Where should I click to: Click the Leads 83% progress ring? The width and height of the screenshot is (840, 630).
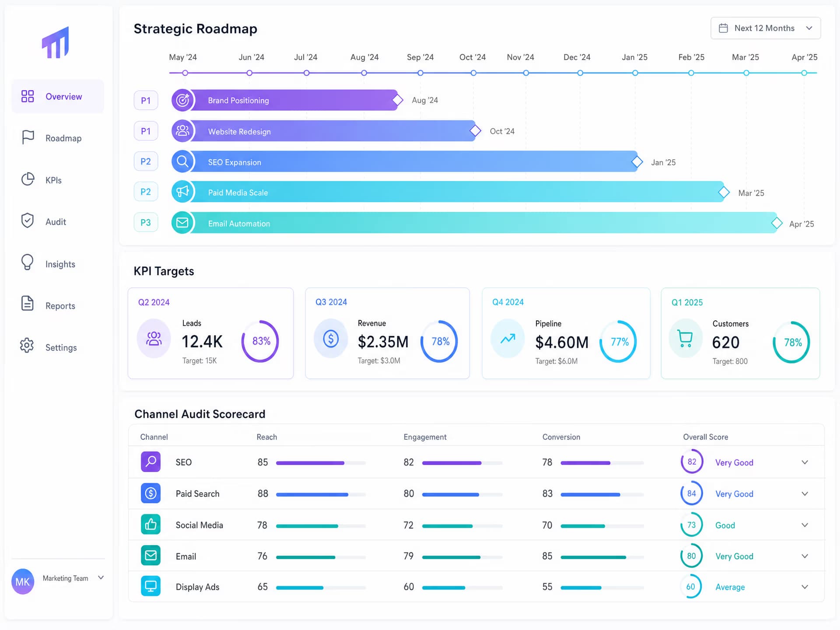[x=260, y=341]
